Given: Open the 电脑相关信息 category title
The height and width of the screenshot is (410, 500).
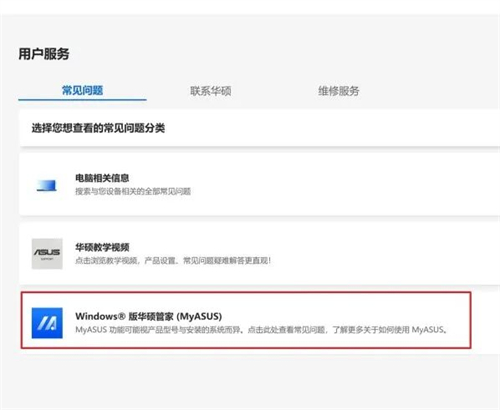Looking at the screenshot, I should (x=102, y=178).
